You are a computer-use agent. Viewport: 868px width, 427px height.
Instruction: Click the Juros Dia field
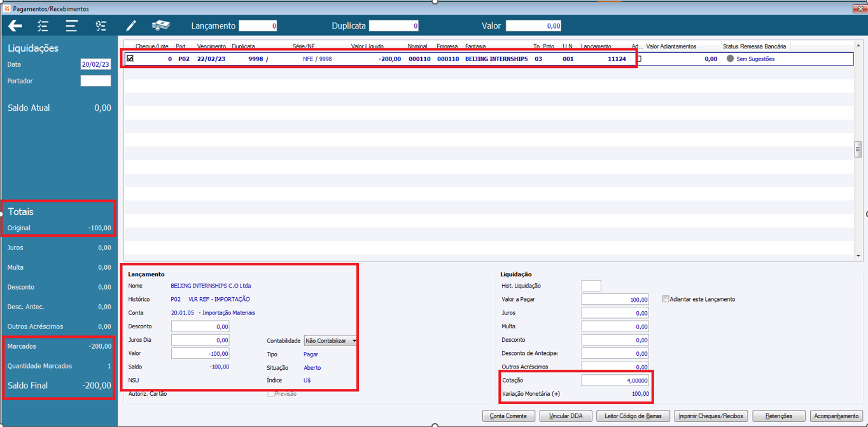coord(200,340)
